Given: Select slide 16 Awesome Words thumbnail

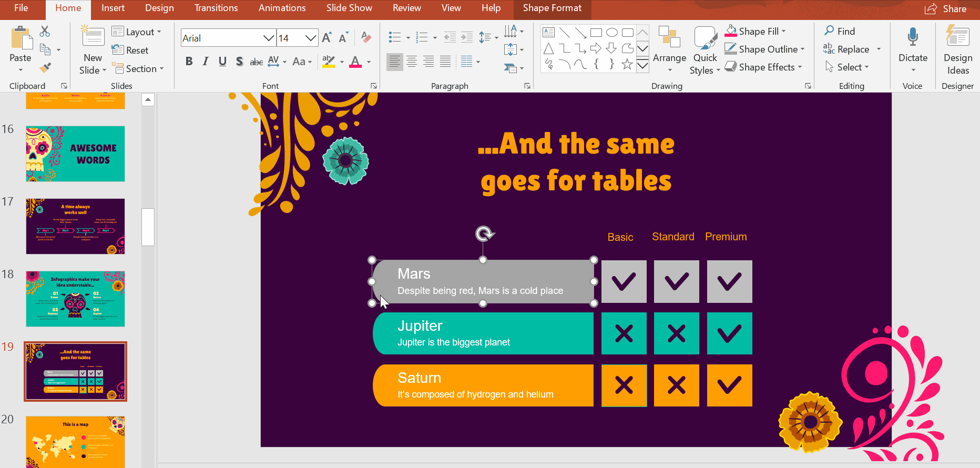Looking at the screenshot, I should point(75,154).
